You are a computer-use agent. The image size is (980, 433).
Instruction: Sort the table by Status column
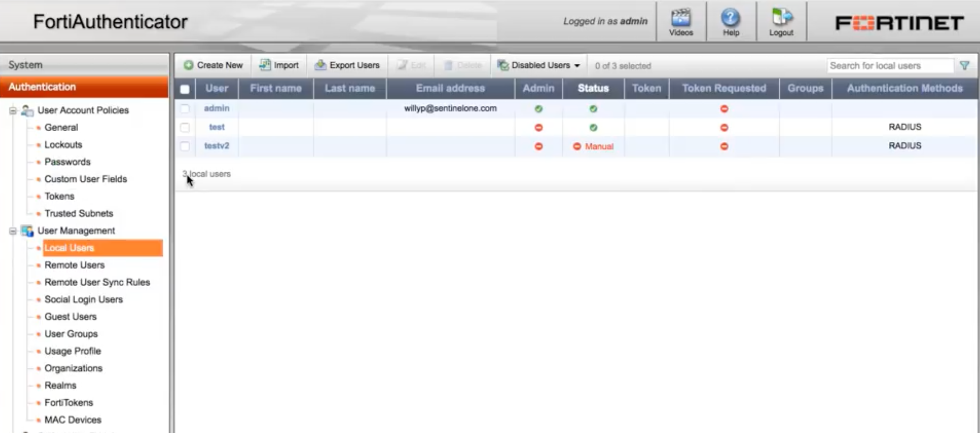point(593,88)
